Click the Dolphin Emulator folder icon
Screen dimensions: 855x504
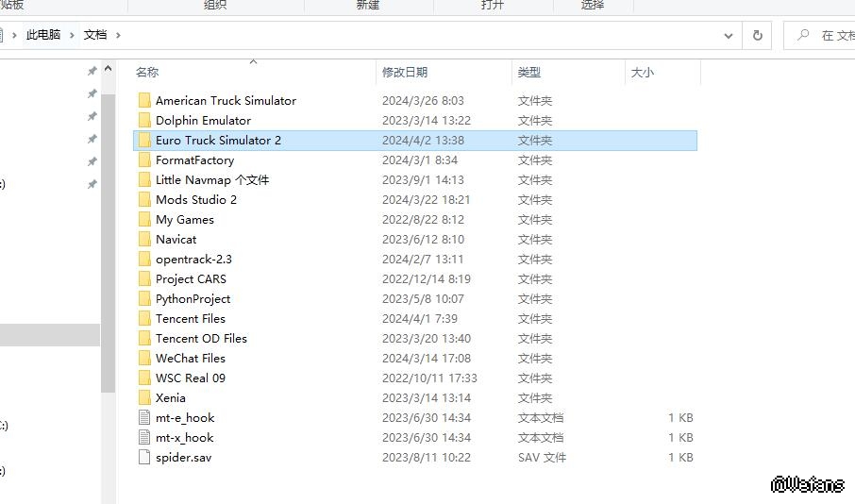[144, 120]
